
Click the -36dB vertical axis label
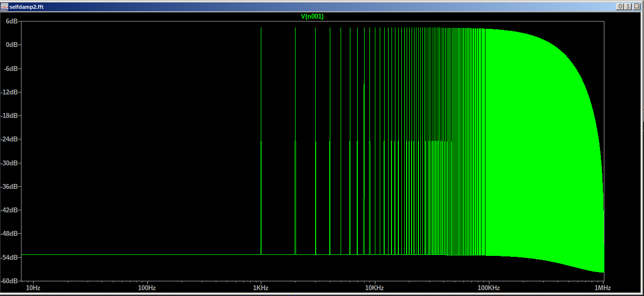(10, 186)
